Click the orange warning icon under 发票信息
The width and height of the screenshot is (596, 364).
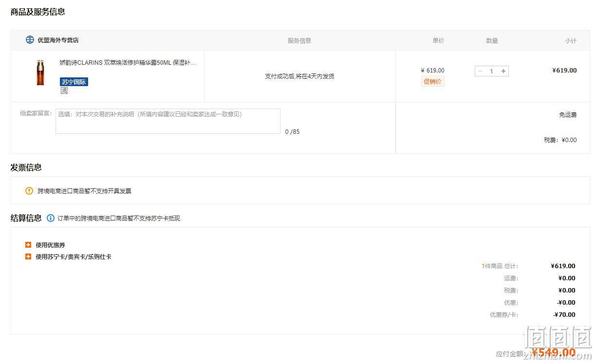(29, 191)
